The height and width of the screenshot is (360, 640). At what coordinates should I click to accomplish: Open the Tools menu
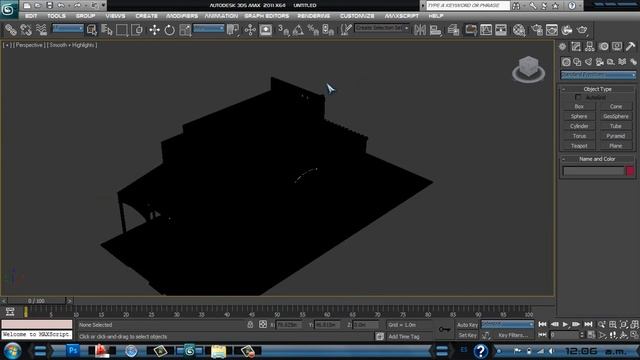(x=56, y=16)
